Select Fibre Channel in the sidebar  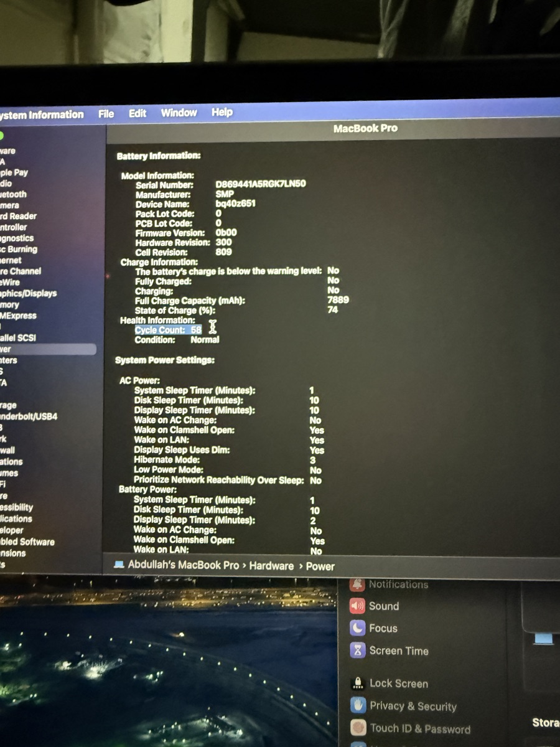coord(21,271)
